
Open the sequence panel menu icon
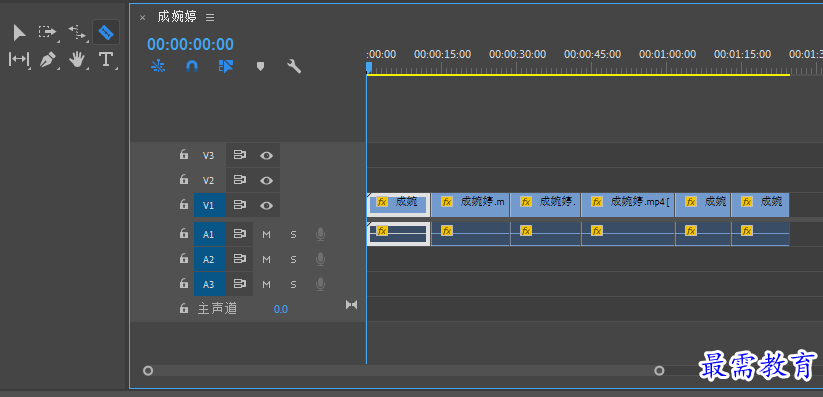pyautogui.click(x=210, y=17)
